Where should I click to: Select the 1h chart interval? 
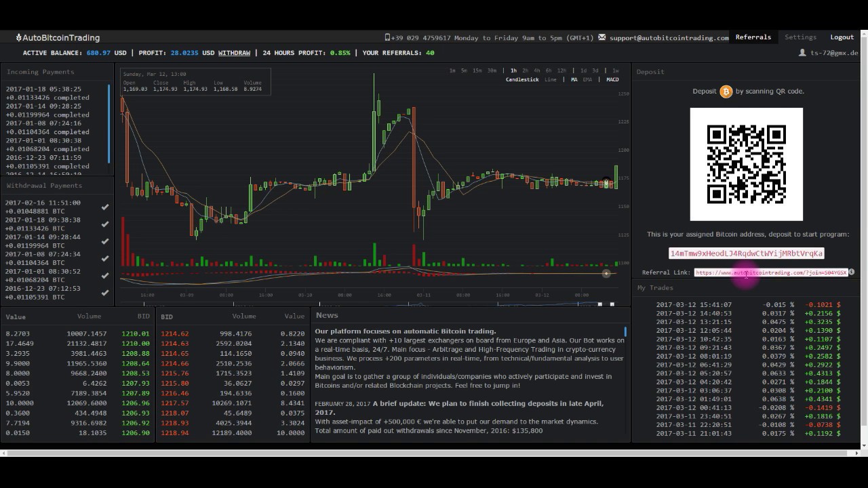click(x=513, y=70)
